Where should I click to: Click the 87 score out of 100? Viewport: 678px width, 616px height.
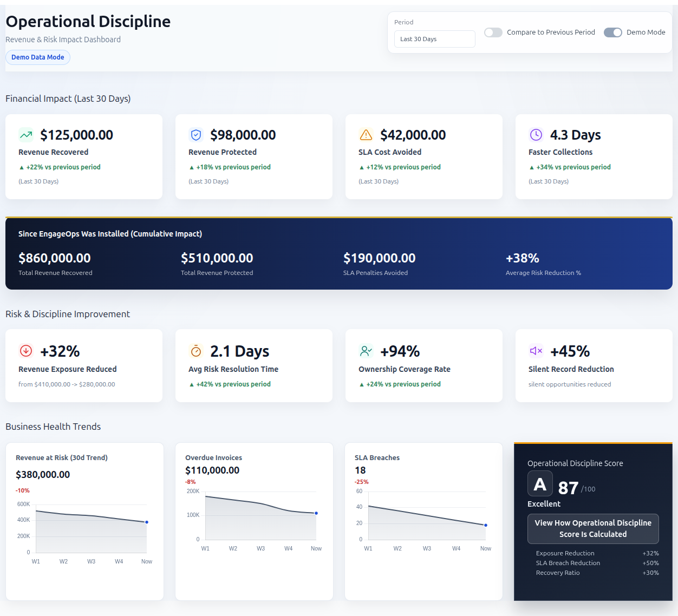point(569,488)
